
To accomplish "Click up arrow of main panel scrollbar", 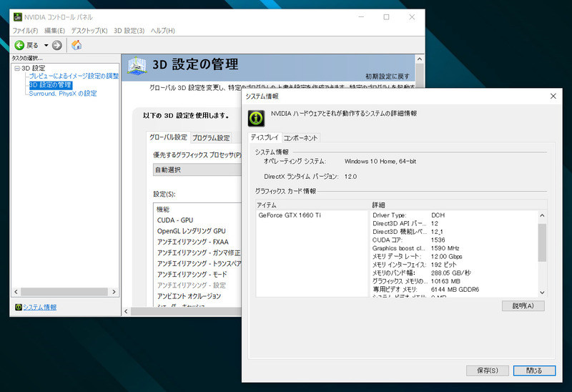I will 420,59.
